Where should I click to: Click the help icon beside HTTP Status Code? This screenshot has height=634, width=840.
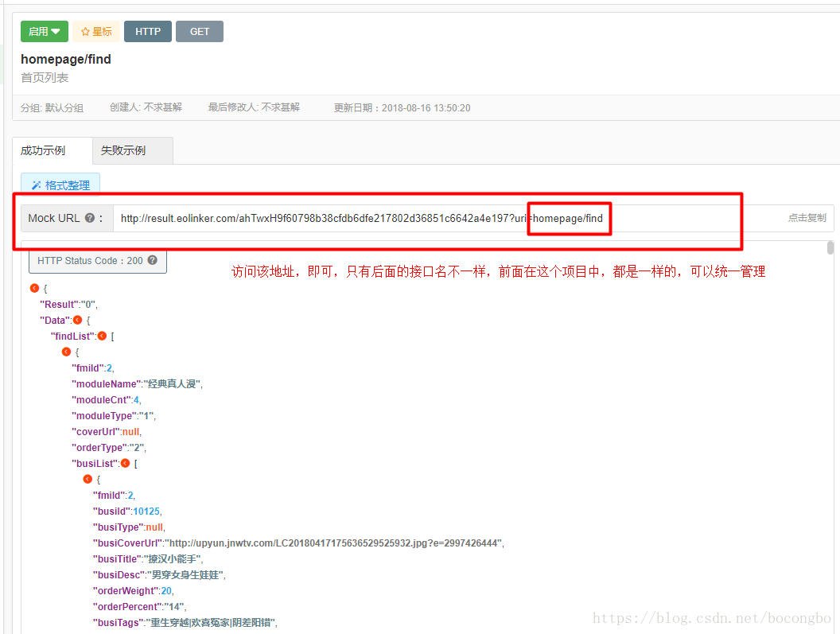(x=152, y=260)
